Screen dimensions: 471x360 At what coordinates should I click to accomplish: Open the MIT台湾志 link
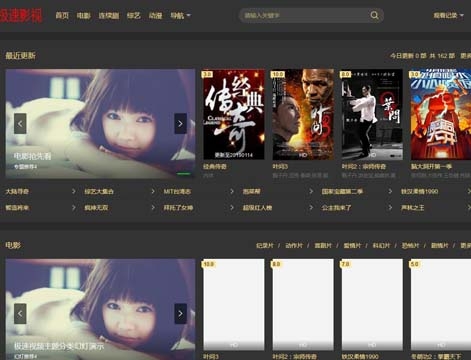coord(177,191)
